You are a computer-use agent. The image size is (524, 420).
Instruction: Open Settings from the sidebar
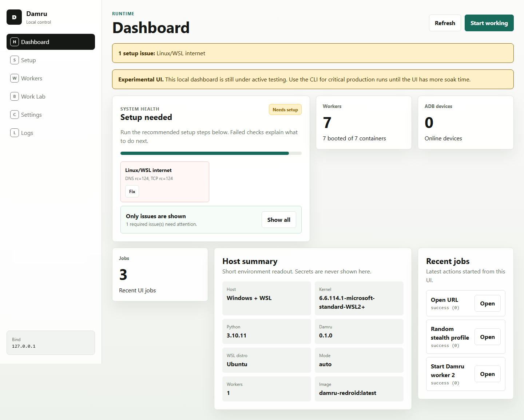51,115
